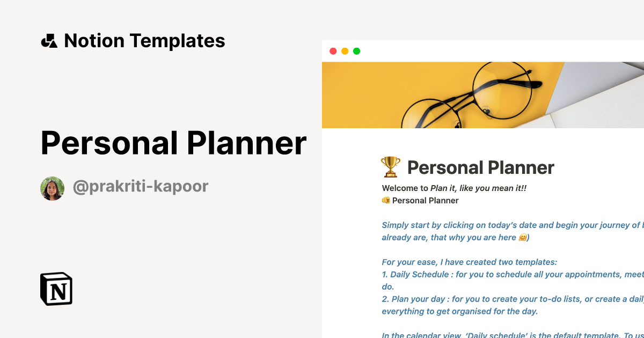Screen dimensions: 644x338
Task: Open the author's profile avatar photo
Action: 52,188
